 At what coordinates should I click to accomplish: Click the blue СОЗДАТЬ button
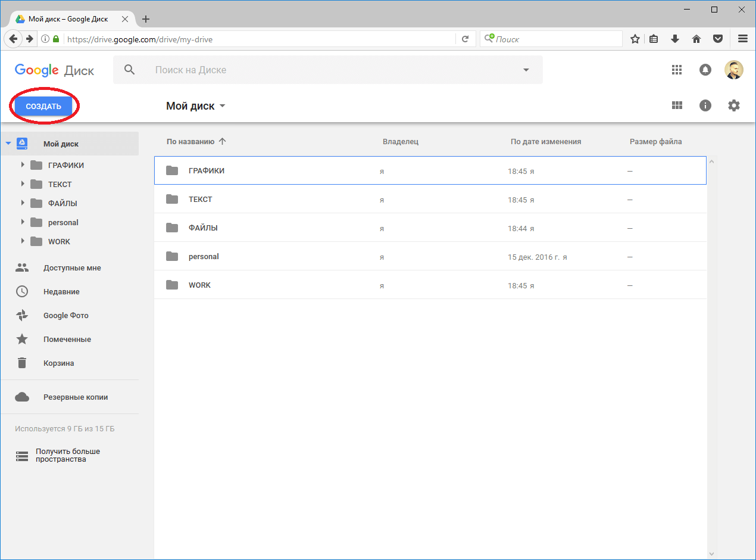pos(43,106)
